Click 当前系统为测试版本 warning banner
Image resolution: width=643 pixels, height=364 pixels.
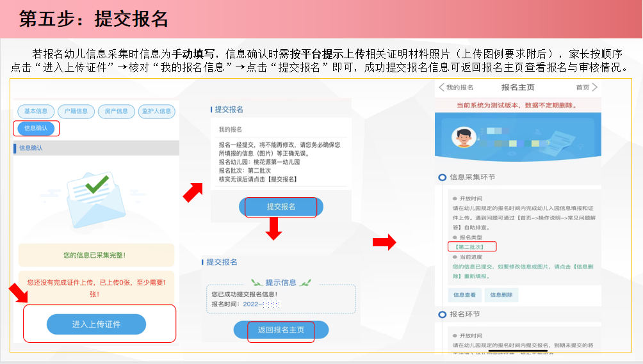coord(518,106)
